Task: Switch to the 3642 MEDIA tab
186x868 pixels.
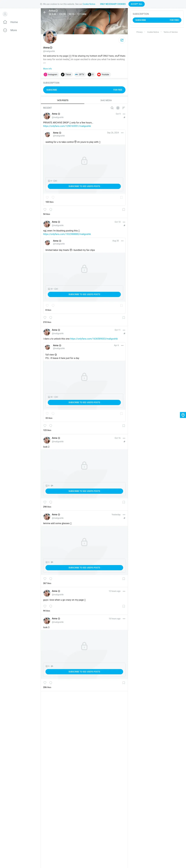Action: [106, 100]
